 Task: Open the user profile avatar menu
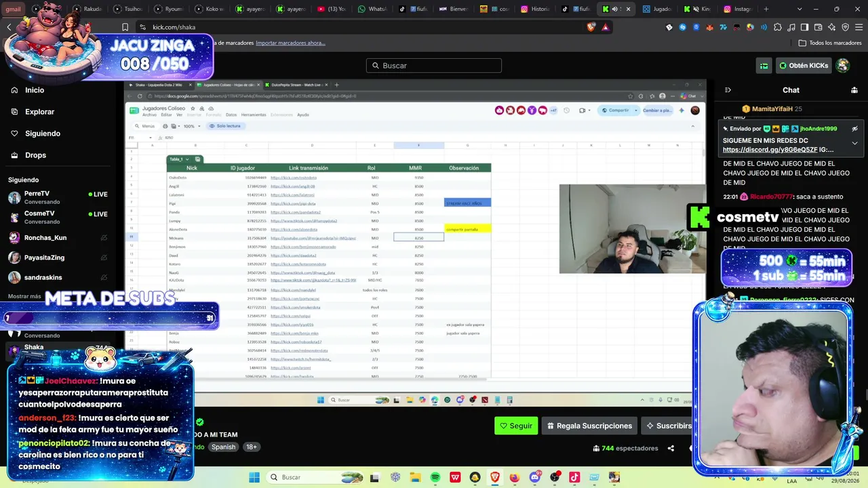pyautogui.click(x=843, y=66)
